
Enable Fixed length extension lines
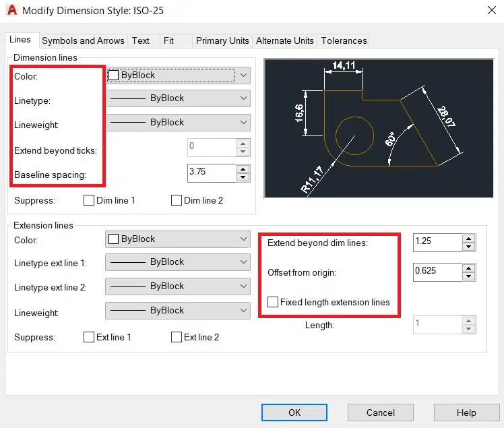(x=273, y=302)
